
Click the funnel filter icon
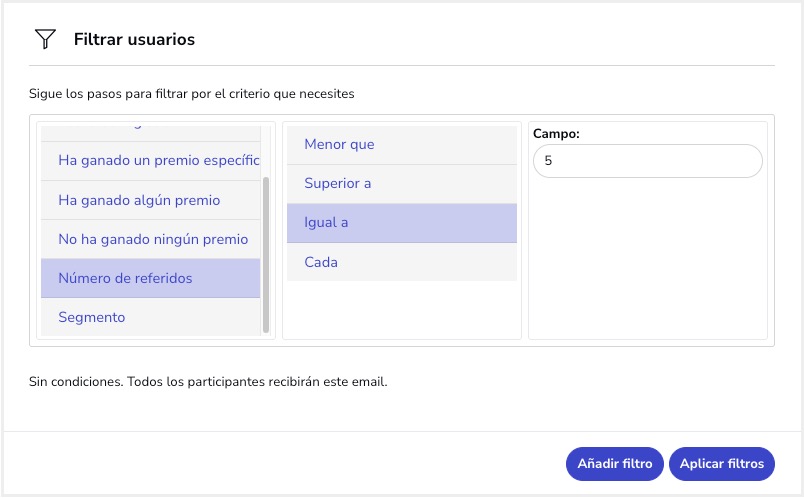44,40
